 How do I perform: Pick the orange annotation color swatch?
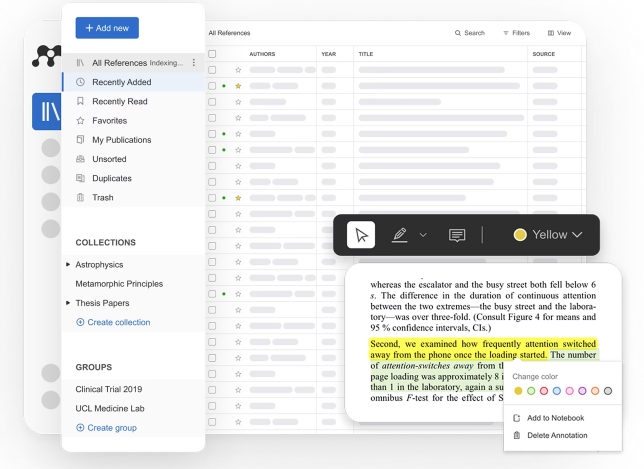tap(595, 391)
